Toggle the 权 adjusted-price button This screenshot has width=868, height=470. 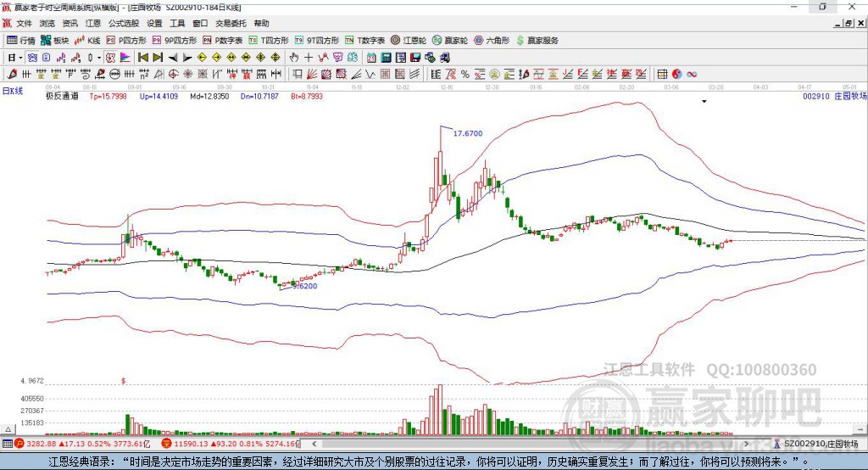(x=110, y=58)
